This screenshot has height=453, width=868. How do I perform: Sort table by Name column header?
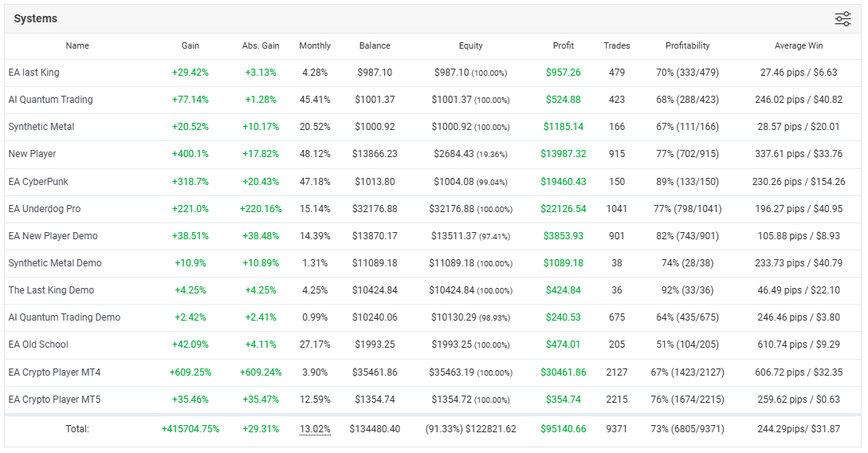(x=77, y=46)
